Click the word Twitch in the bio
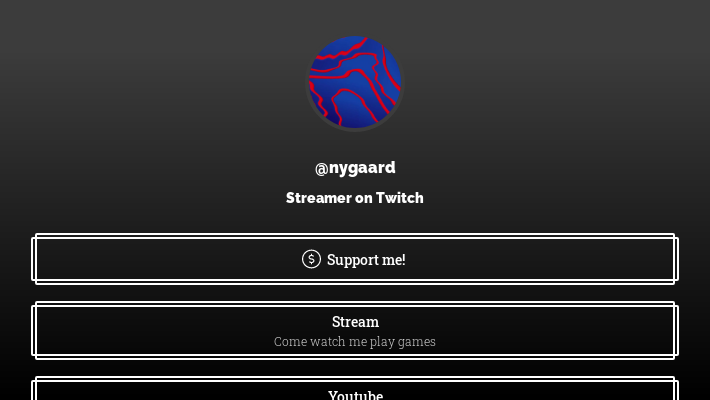The image size is (710, 400). 400,198
